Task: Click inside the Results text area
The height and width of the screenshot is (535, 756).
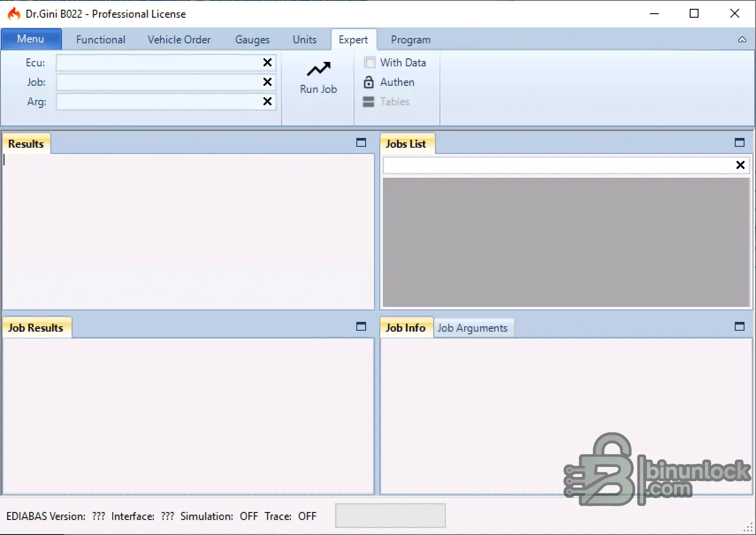Action: click(x=188, y=231)
